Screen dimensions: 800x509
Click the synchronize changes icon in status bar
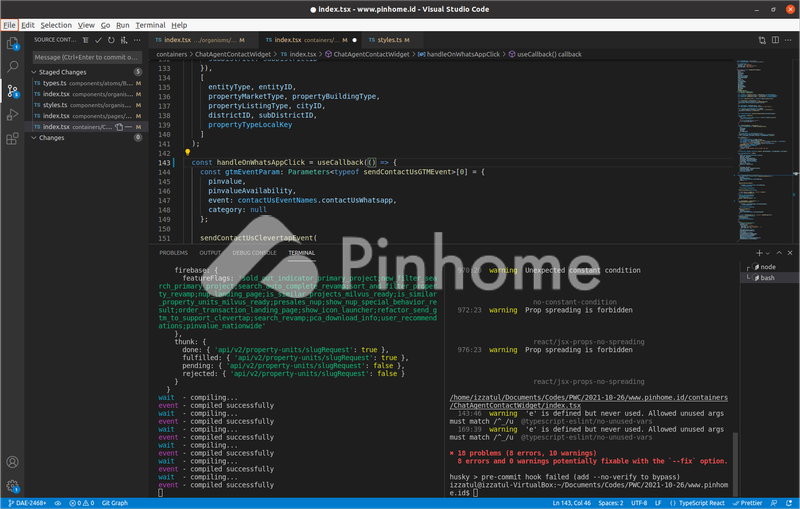pyautogui.click(x=58, y=503)
